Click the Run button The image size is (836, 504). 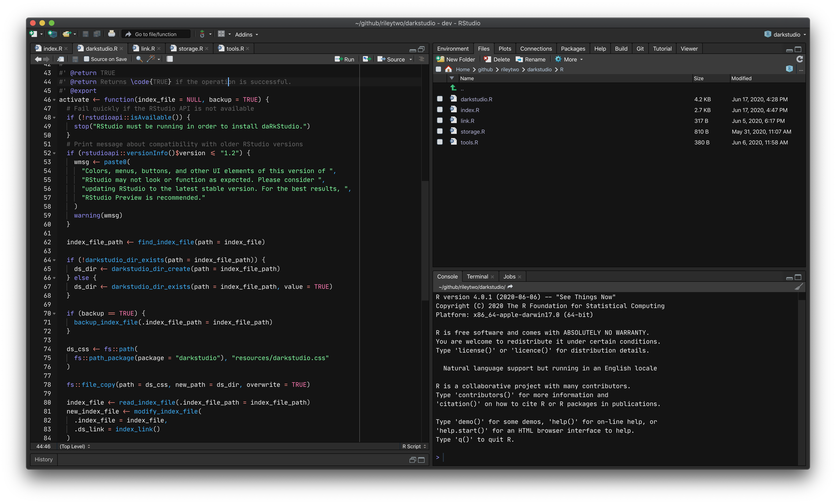(x=344, y=59)
